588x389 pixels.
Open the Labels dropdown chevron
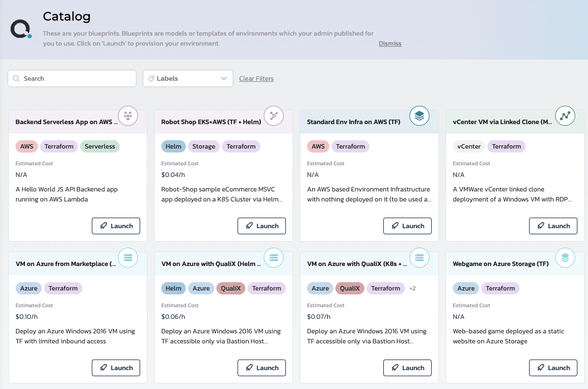coord(224,78)
